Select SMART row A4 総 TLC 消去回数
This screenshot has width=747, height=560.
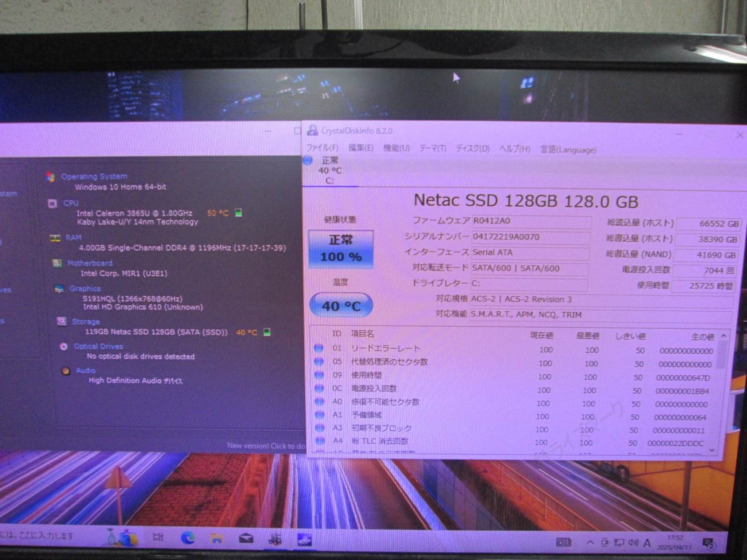click(511, 442)
